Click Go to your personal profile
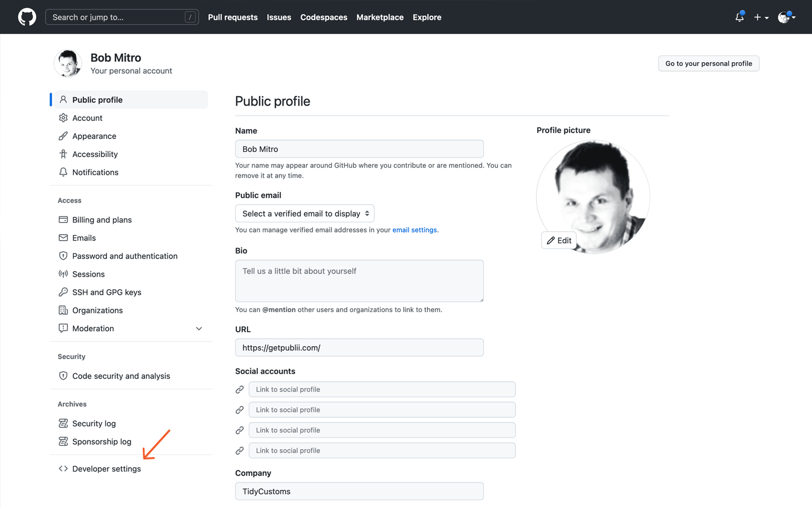This screenshot has height=508, width=812. coord(708,63)
